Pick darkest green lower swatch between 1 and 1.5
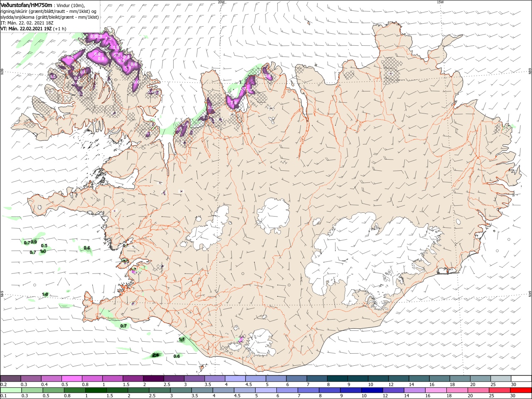 (96, 390)
